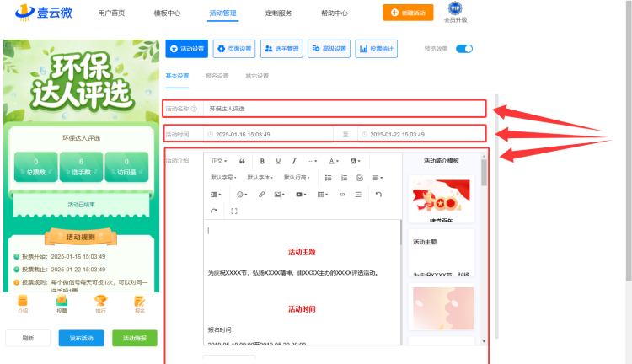Toggle italic formatting in the editor
This screenshot has width=632, height=364.
tap(294, 161)
